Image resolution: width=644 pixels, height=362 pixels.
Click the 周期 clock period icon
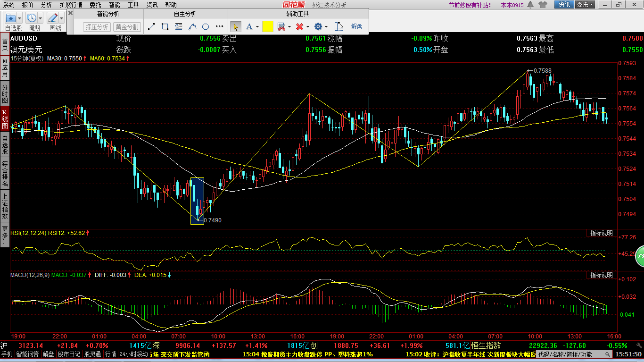(31, 18)
